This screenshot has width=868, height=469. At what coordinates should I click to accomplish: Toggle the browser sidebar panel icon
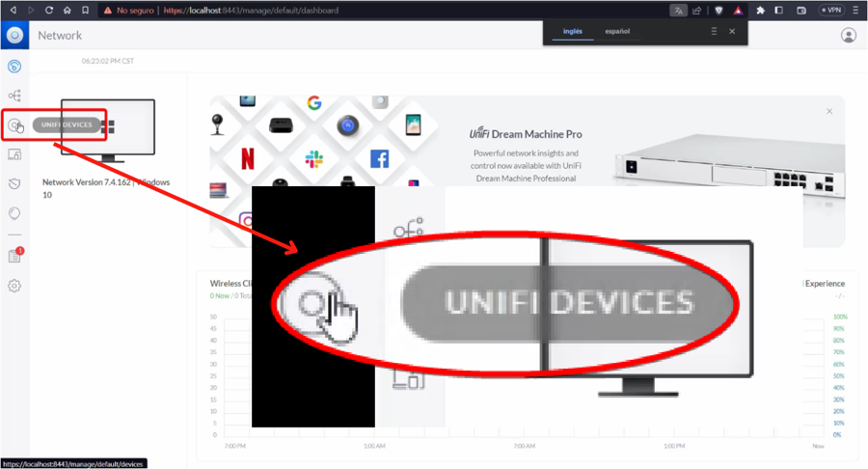[779, 11]
